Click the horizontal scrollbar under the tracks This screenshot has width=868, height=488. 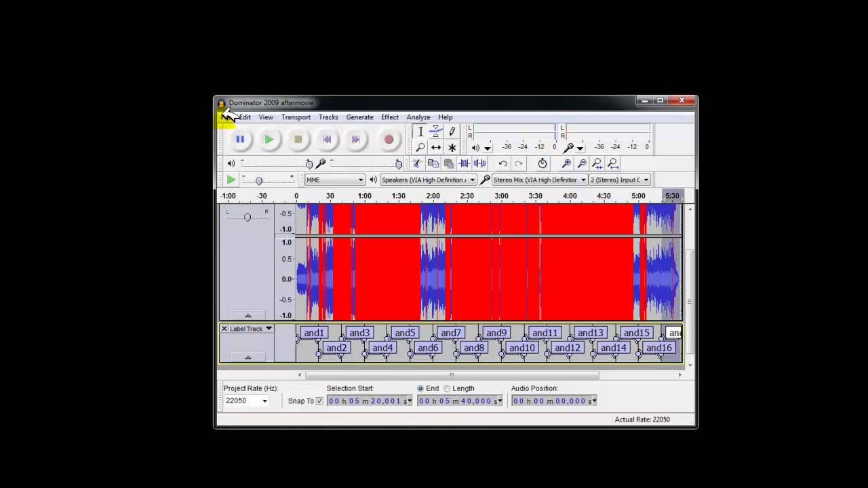point(452,375)
